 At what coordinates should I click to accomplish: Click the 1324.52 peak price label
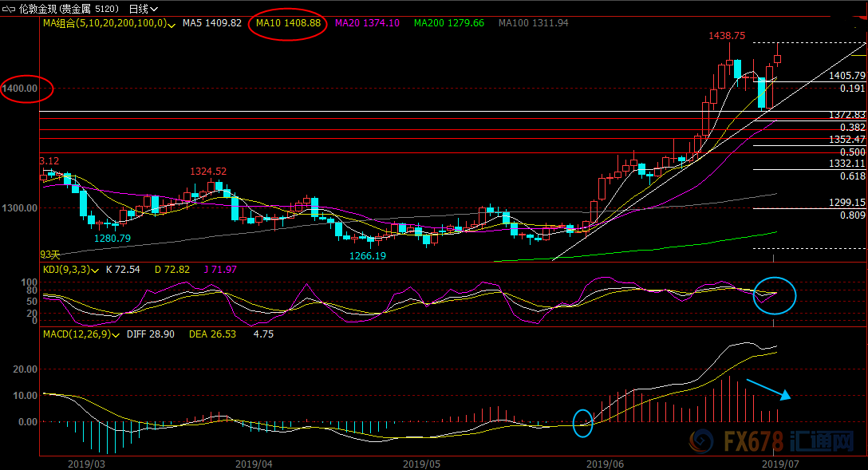[x=208, y=172]
